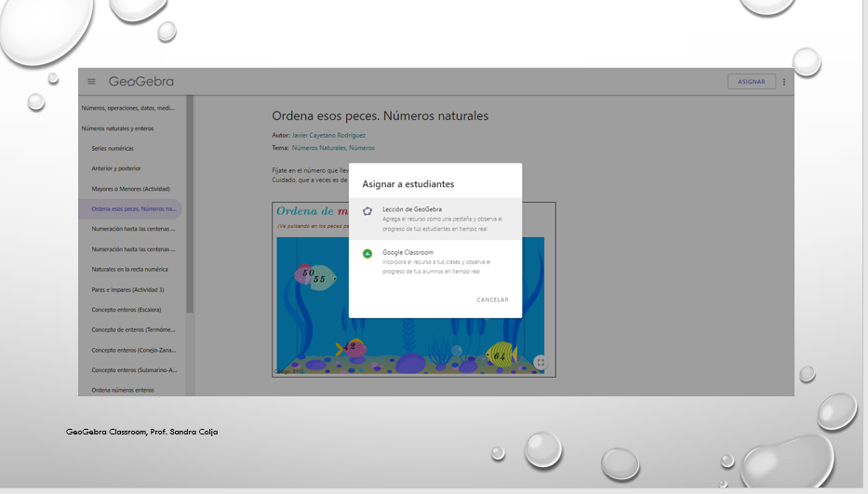Open author link Javier Cayetano Rodríguez
This screenshot has height=494, width=868.
328,135
